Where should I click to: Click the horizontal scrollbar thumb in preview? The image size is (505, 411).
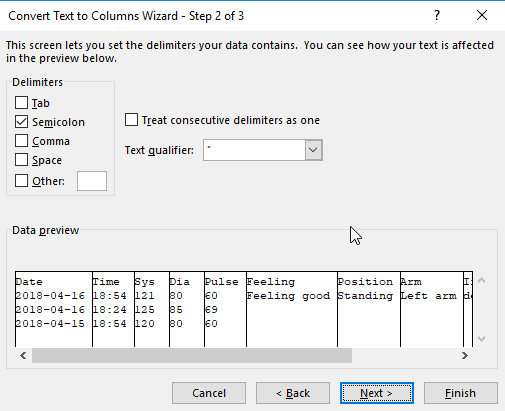pos(192,356)
